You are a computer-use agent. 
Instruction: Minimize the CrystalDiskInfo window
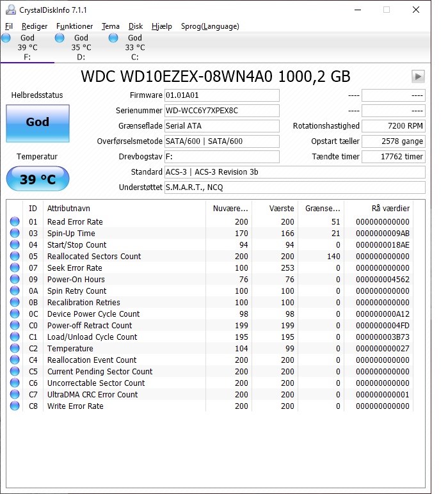[x=358, y=10]
